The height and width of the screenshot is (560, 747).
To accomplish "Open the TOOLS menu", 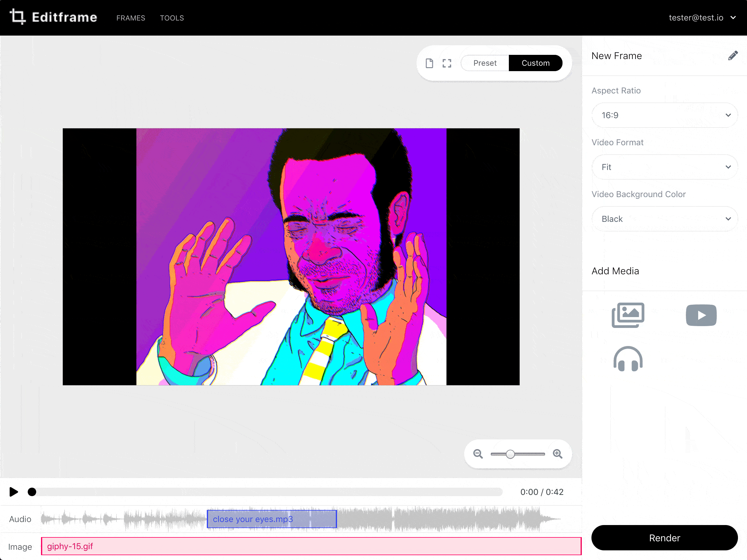I will click(x=172, y=18).
